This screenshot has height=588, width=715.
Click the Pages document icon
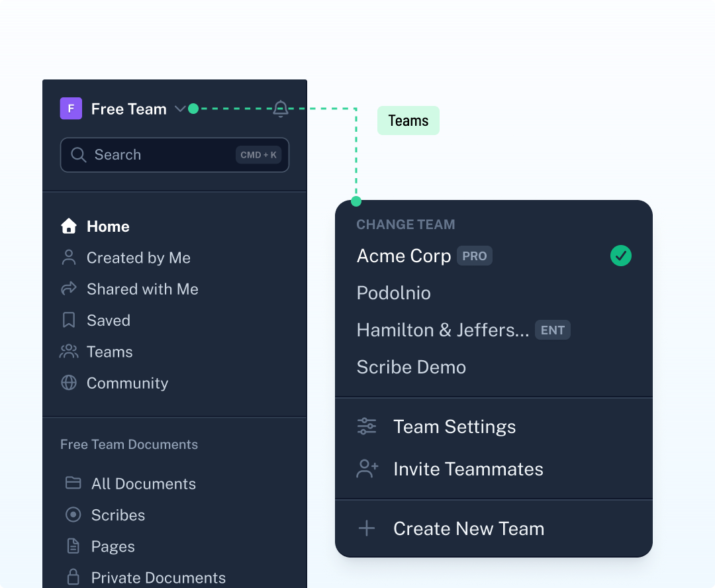(73, 546)
